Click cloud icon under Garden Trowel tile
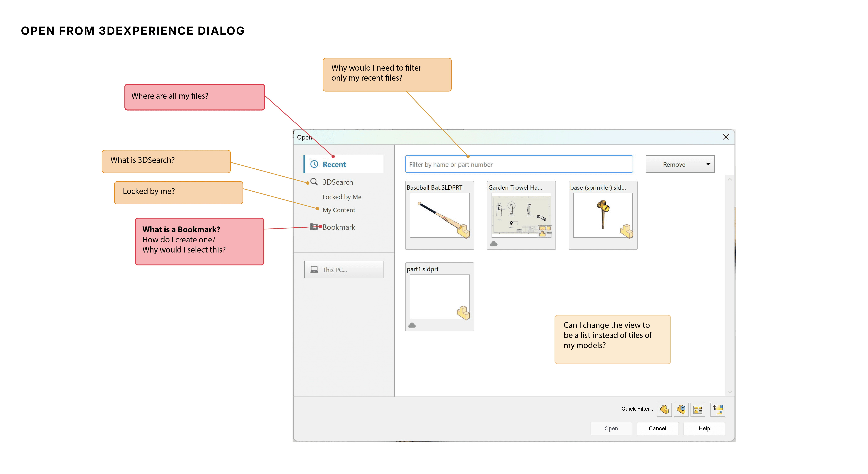Screen dimensions: 868x474 (494, 244)
